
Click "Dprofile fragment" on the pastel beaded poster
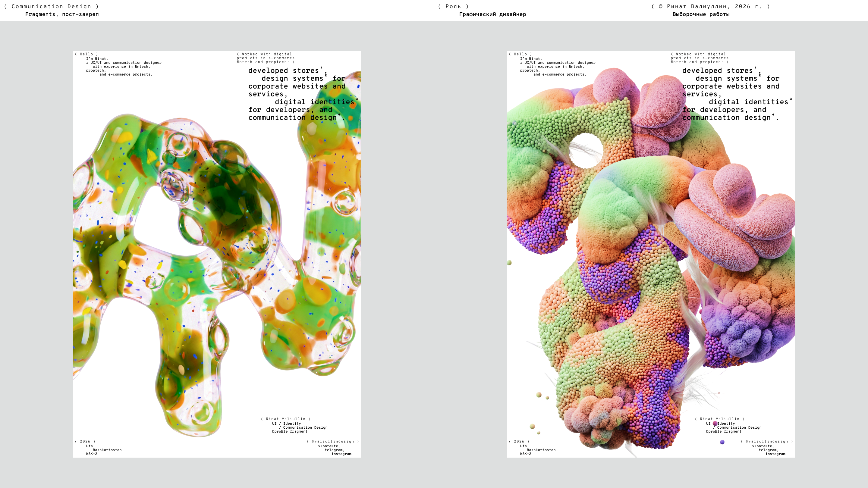pos(724,431)
